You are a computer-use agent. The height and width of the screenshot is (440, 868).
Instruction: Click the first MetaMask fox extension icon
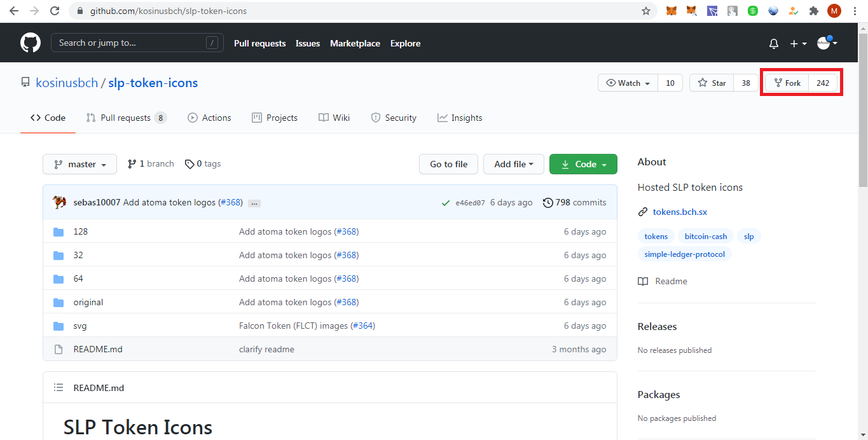point(672,11)
